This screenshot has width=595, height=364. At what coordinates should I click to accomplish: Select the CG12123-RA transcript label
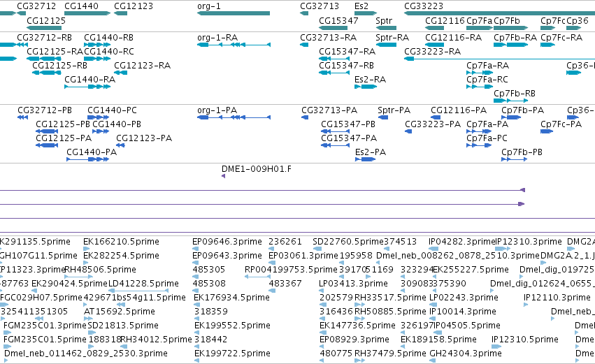[143, 66]
